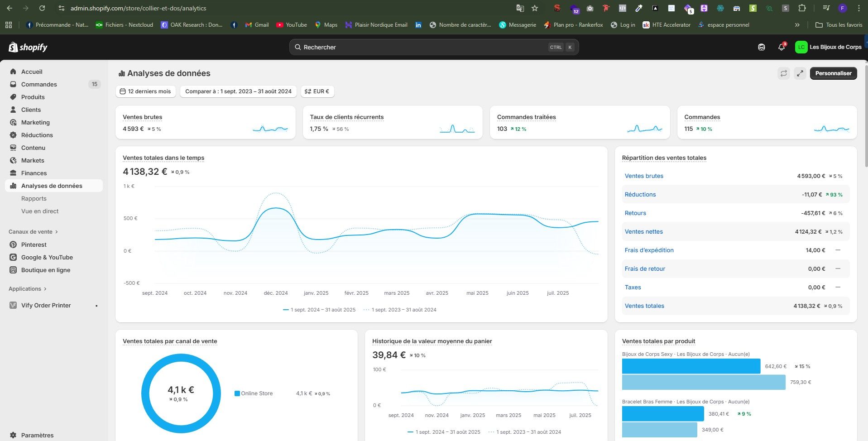Open the 12 derniers mois date range dropdown
Image resolution: width=868 pixels, height=441 pixels.
tap(146, 91)
